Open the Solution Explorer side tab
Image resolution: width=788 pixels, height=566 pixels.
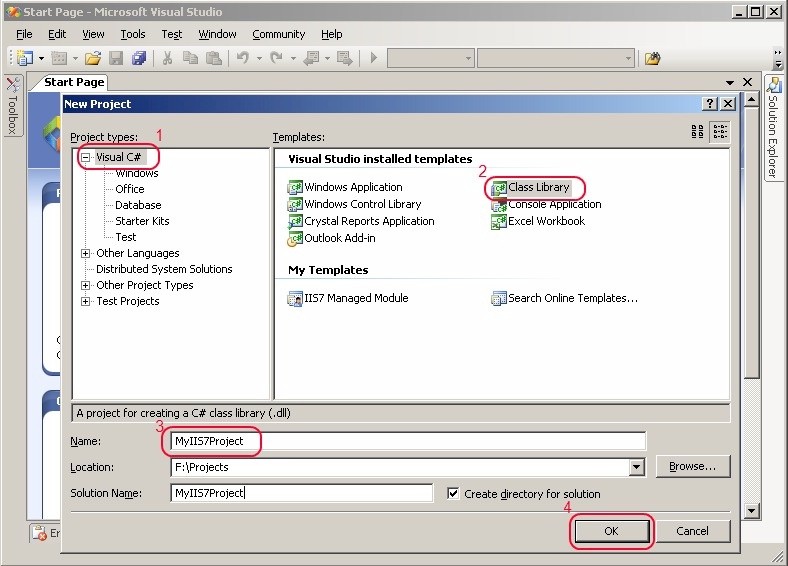point(774,128)
